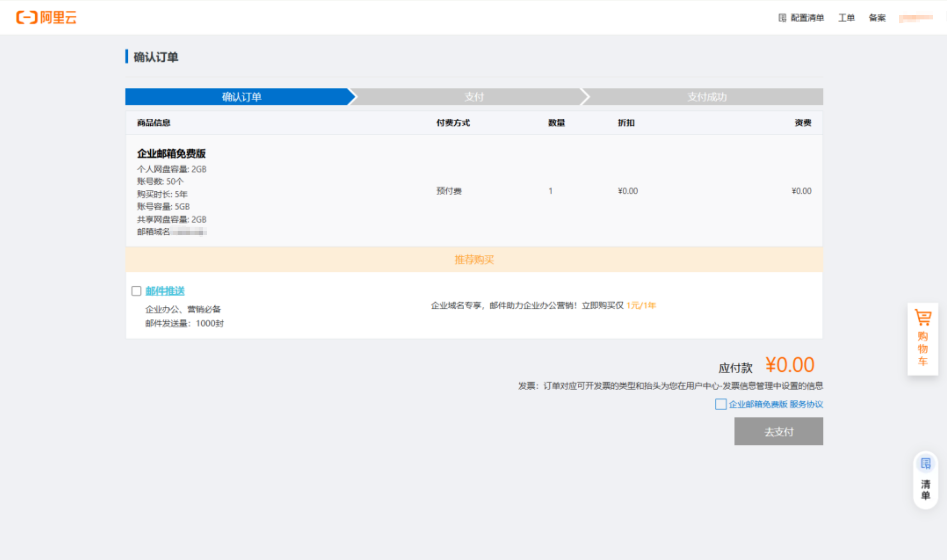Click the 邮箱域名 detail line
Image resolution: width=947 pixels, height=560 pixels.
(x=172, y=232)
